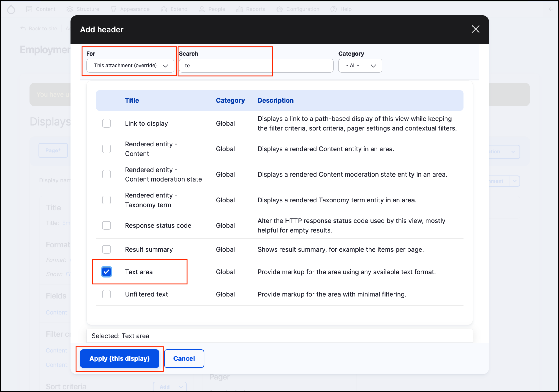This screenshot has height=392, width=559.
Task: Expand the Category All dropdown
Action: coord(360,66)
